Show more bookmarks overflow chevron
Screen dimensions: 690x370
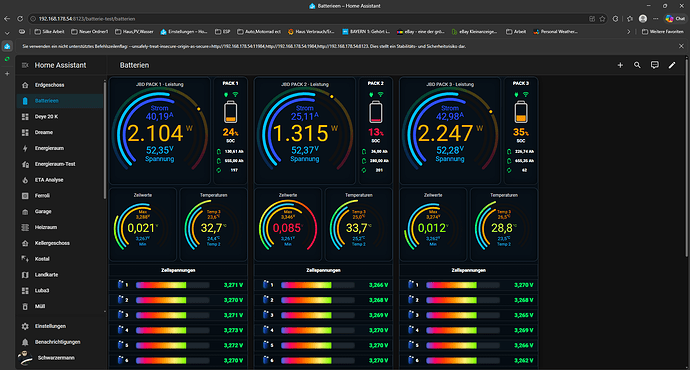628,32
